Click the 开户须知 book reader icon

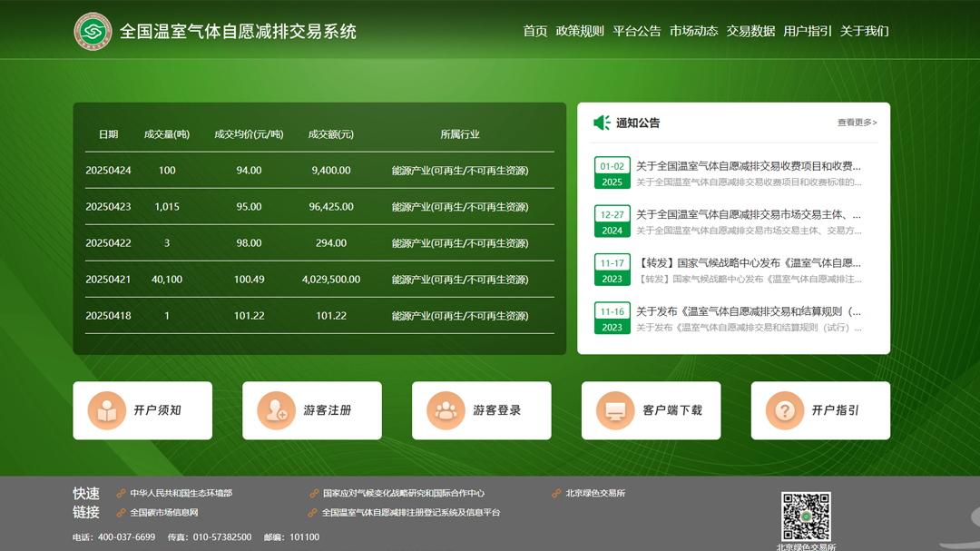coord(106,411)
